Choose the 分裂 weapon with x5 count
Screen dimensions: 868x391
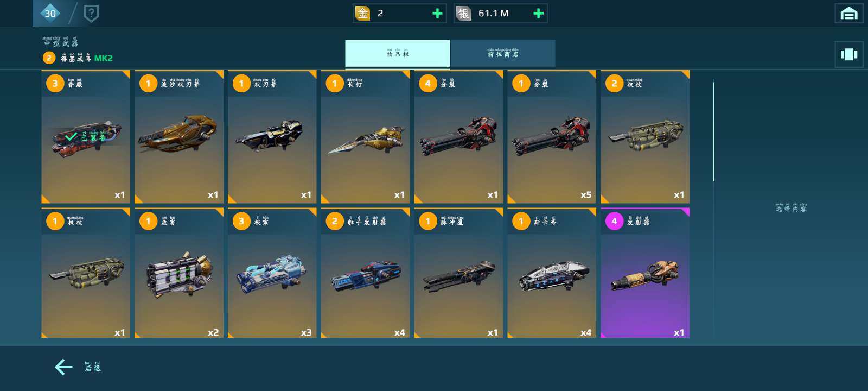(x=552, y=137)
